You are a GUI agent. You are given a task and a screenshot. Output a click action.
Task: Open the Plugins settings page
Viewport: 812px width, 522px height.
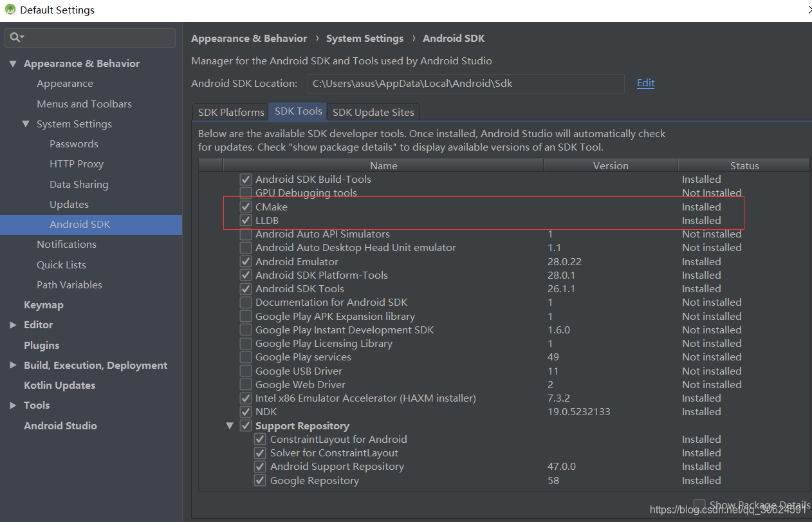point(41,346)
